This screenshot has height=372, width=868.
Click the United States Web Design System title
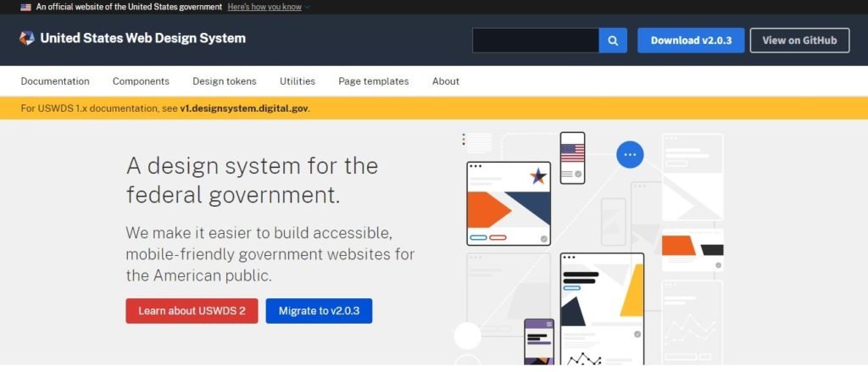click(x=142, y=38)
